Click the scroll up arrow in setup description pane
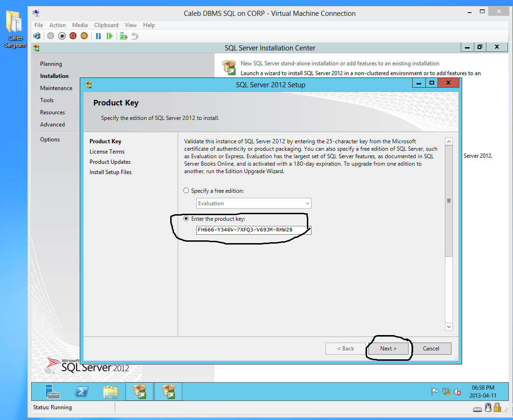Viewport: 513px width, 420px height. point(449,141)
